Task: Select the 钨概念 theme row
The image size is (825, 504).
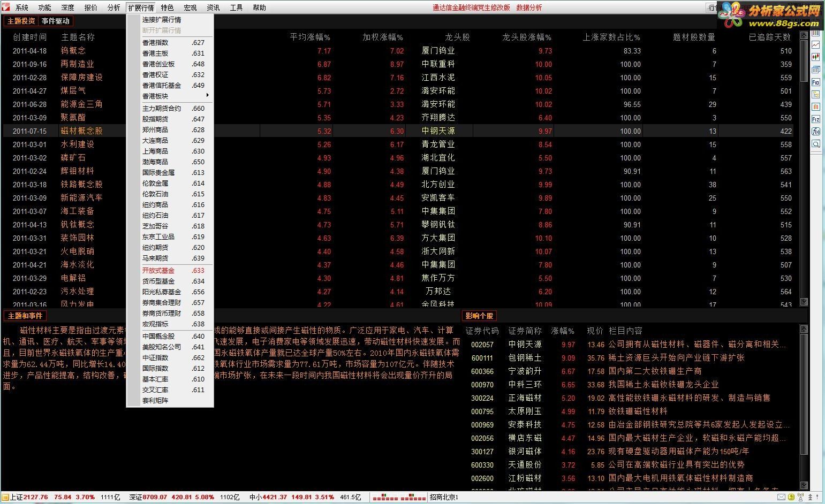Action: pos(398,51)
